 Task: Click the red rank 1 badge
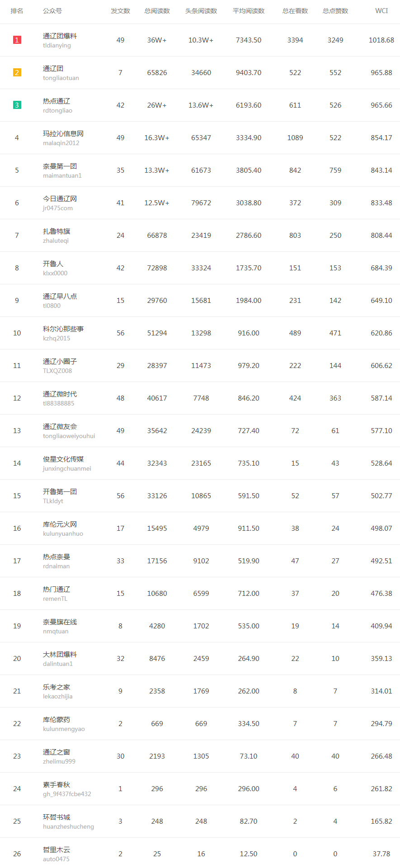tap(17, 40)
